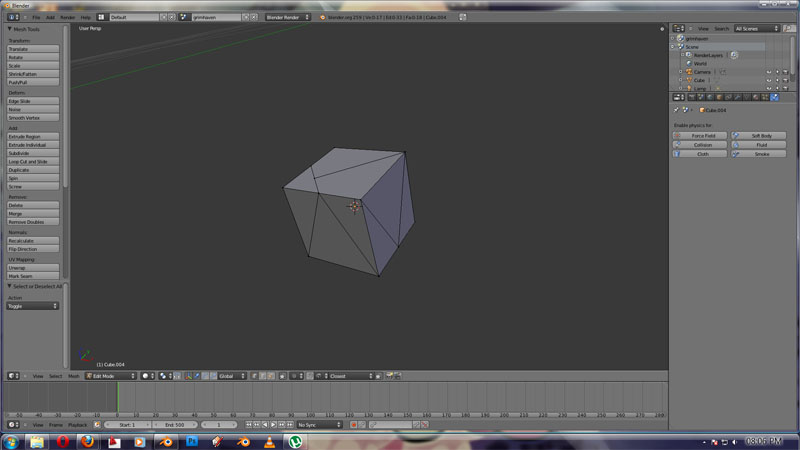Toggle visibility eye for Camera in outliner
800x450 pixels.
(768, 72)
